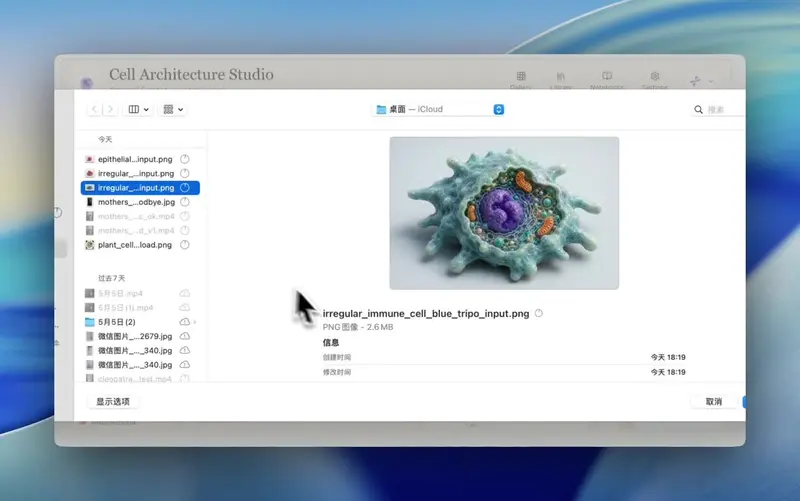Click cloud download icon beside 5月5日.mp4
This screenshot has width=800, height=501.
pyautogui.click(x=185, y=293)
